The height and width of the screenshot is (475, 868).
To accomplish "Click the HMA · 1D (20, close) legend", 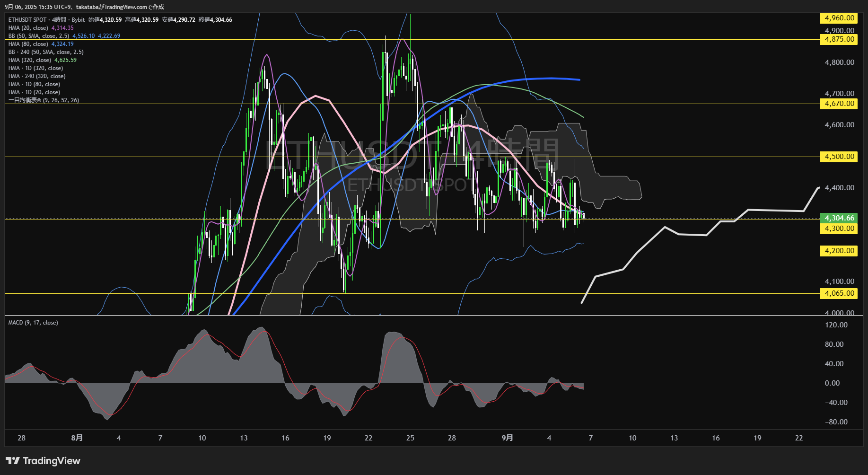I will tap(34, 92).
